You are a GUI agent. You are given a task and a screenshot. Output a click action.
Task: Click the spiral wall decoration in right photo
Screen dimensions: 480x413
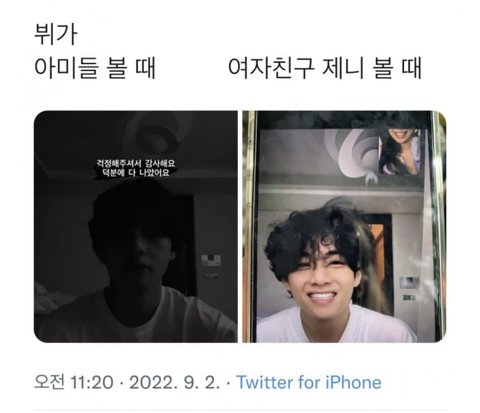(353, 153)
